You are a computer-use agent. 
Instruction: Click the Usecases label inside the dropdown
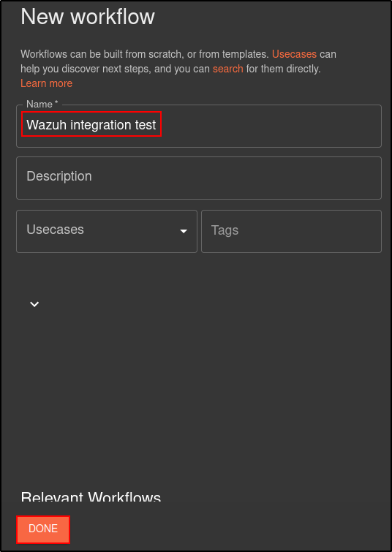click(x=56, y=230)
